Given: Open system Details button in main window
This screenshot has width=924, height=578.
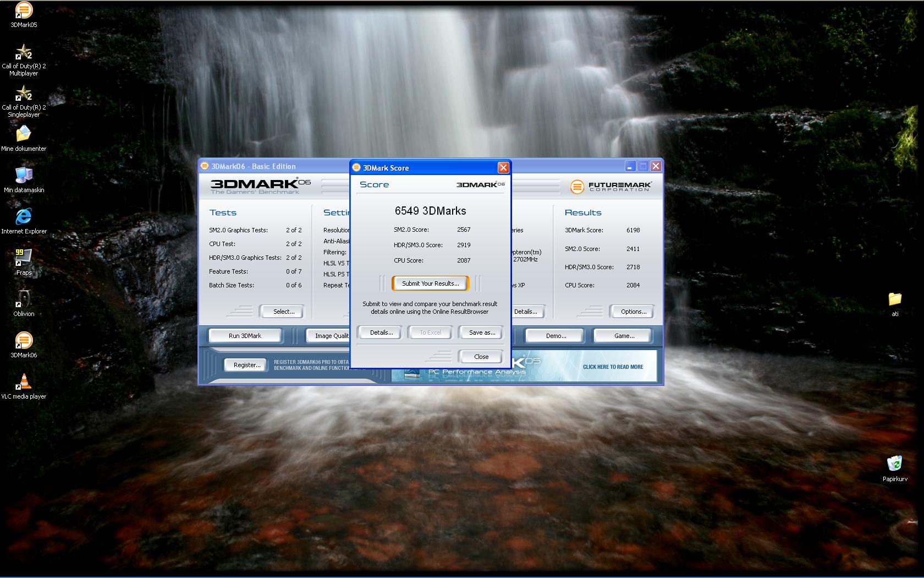Looking at the screenshot, I should (528, 312).
